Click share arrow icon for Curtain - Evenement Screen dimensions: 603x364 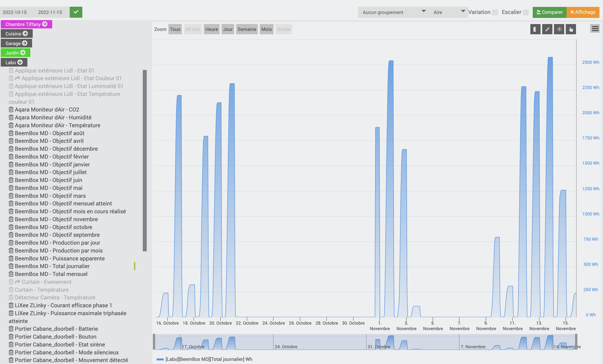point(18,282)
